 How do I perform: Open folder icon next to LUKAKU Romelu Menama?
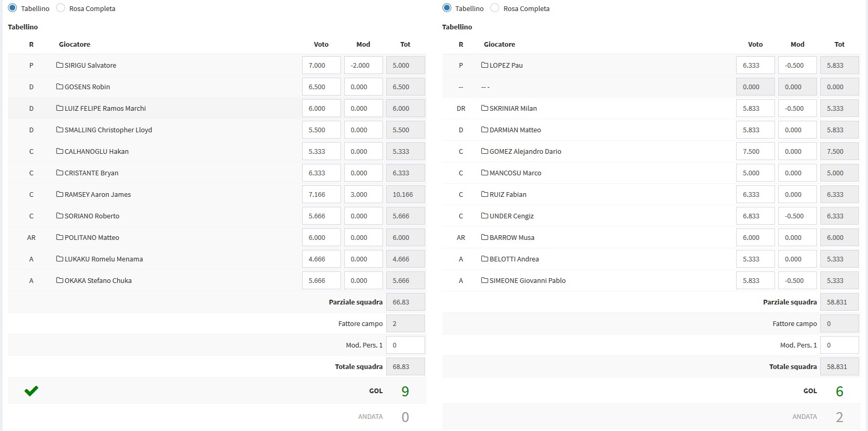[59, 259]
